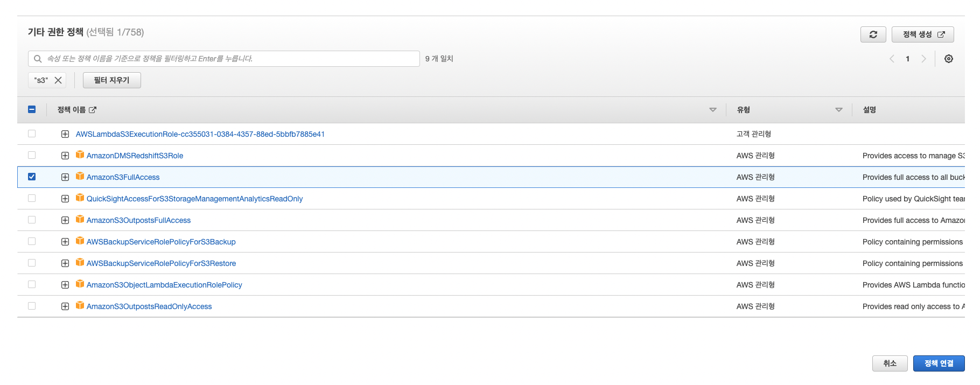The height and width of the screenshot is (385, 980).
Task: Select page number 1 in pagination
Action: (908, 59)
